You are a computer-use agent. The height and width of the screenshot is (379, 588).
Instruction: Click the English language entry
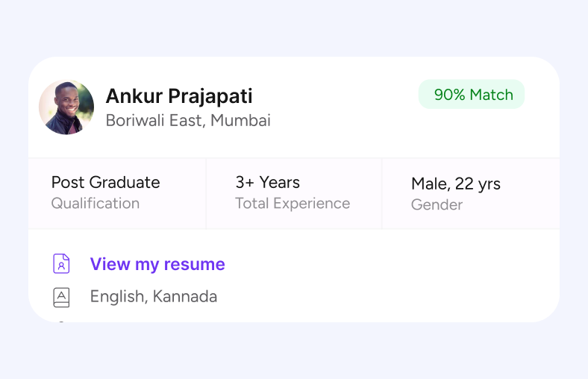(118, 297)
